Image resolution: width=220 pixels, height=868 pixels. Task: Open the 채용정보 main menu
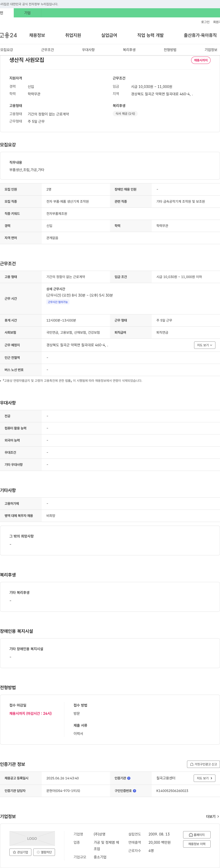tap(37, 35)
